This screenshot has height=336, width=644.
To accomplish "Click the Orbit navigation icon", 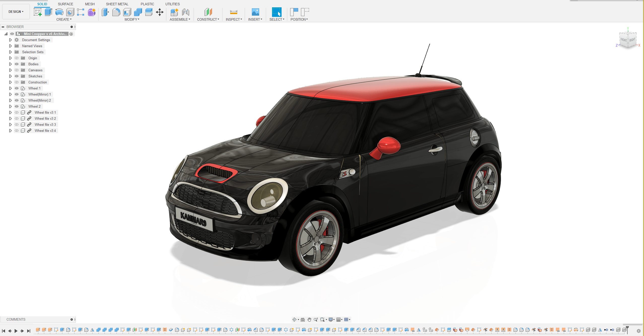I will pyautogui.click(x=294, y=319).
